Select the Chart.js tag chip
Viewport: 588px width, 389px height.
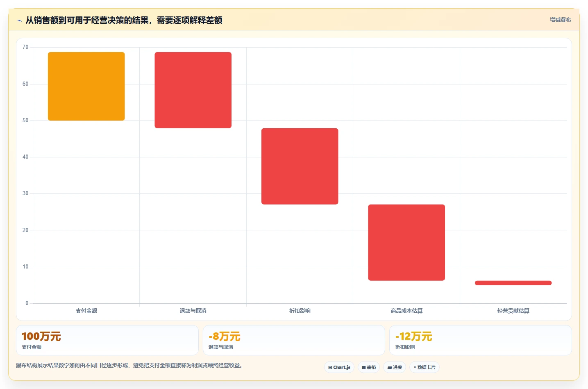tap(339, 367)
